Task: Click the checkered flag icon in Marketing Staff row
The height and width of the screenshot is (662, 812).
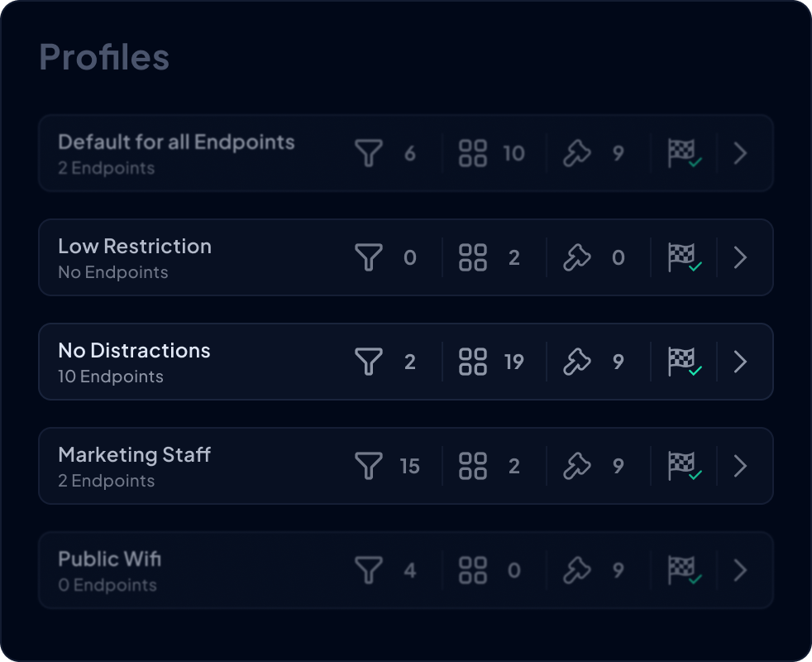Action: (x=685, y=466)
